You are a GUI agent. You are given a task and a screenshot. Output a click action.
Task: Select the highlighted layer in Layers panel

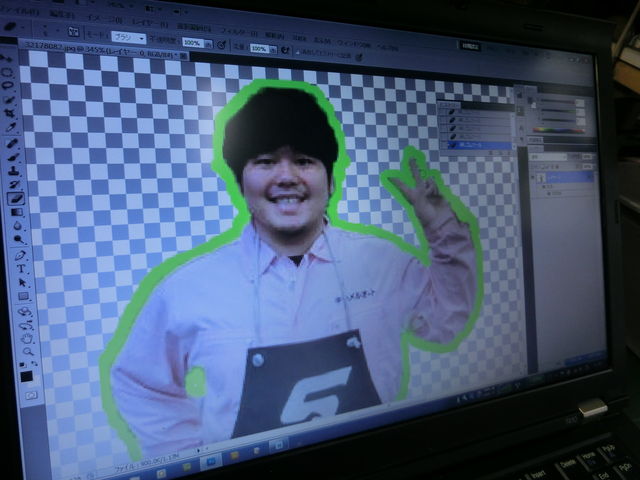[x=564, y=178]
